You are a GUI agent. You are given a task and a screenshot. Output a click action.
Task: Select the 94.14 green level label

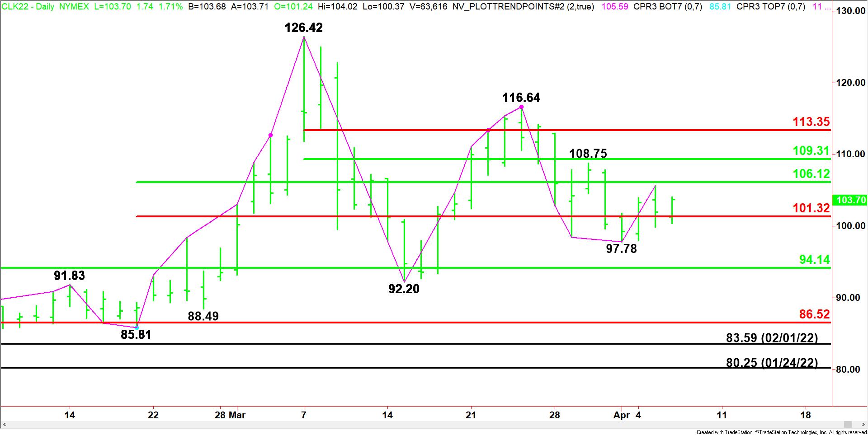pos(815,260)
